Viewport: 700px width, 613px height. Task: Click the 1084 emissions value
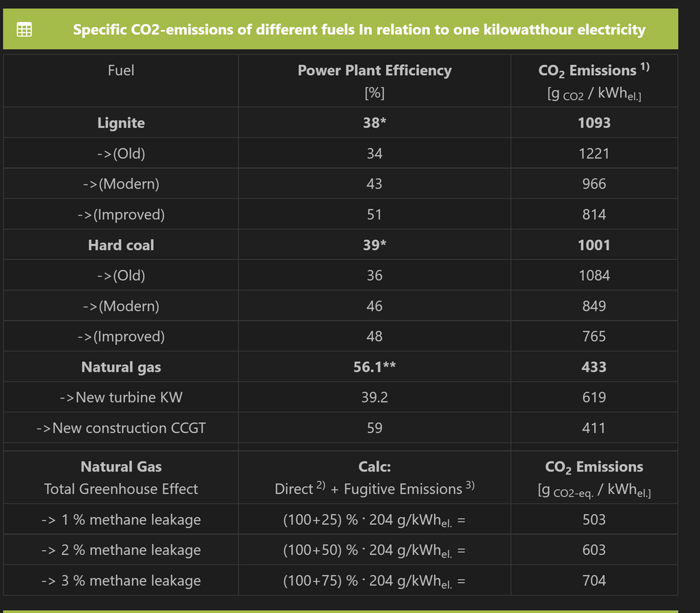point(593,275)
